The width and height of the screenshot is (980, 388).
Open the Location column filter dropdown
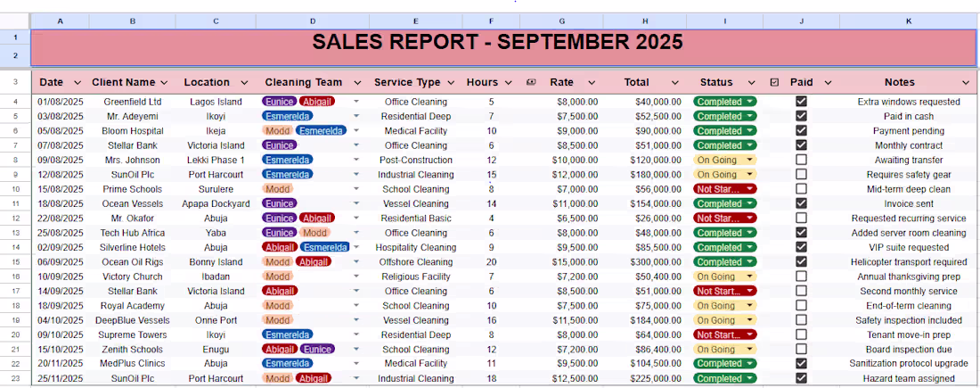(x=244, y=83)
